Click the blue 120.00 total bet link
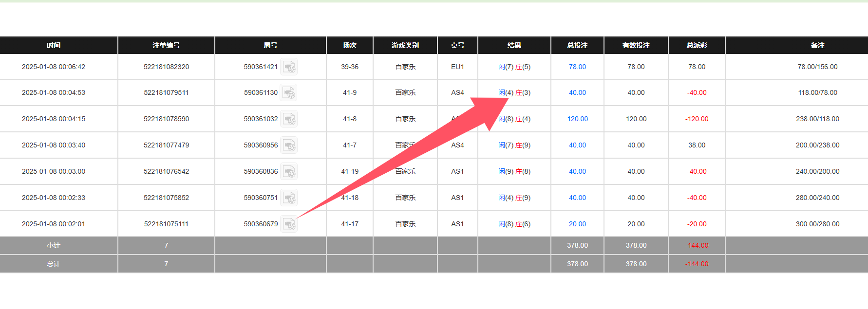The height and width of the screenshot is (309, 868). tap(577, 119)
